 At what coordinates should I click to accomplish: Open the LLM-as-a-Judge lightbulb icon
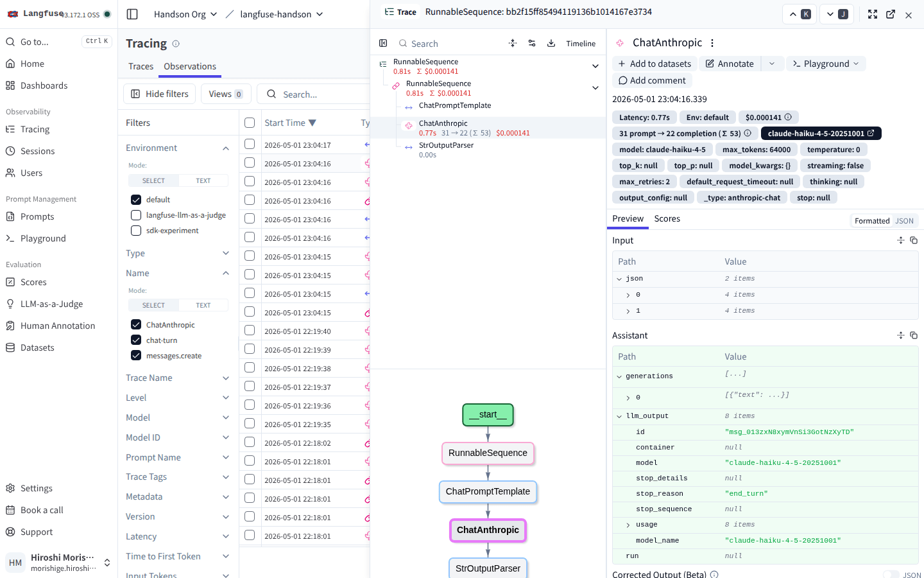(10, 304)
